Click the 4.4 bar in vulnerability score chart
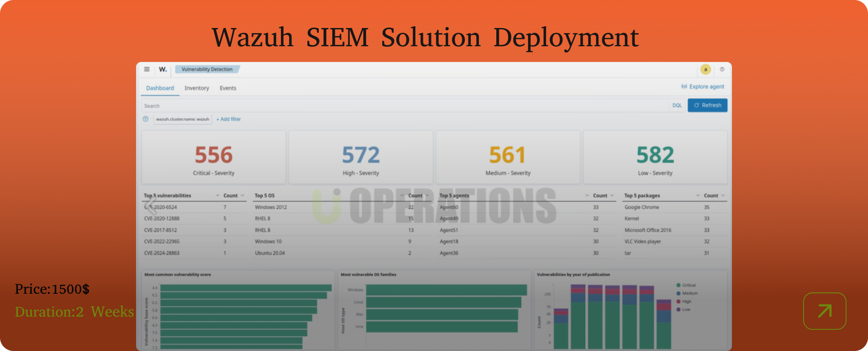Viewport: 868px width, 351px height. pos(246,288)
